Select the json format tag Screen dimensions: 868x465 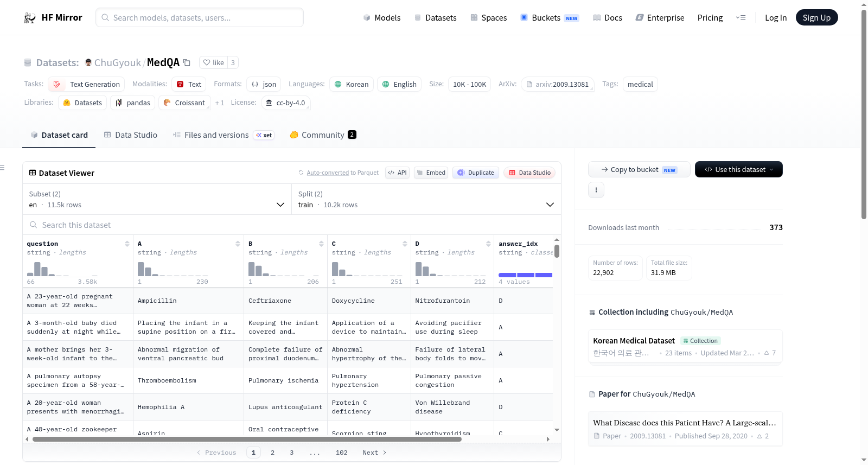coord(264,84)
